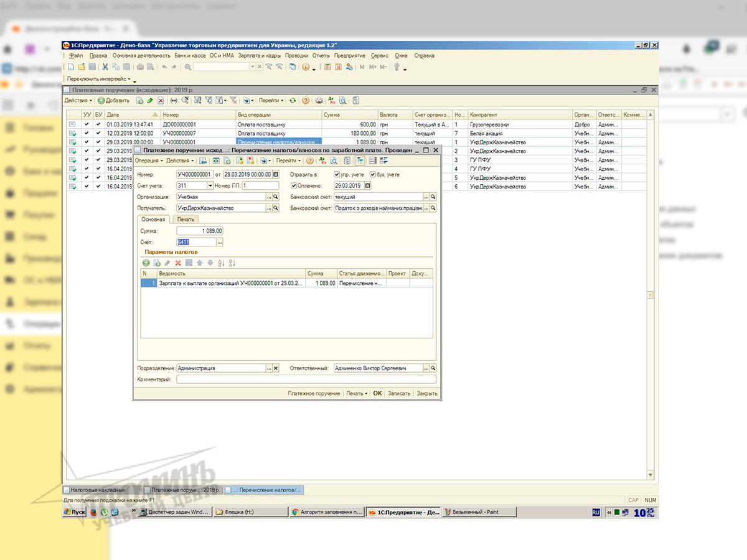Image resolution: width=747 pixels, height=560 pixels.
Task: Open the Банк и касса menu
Action: (x=190, y=55)
